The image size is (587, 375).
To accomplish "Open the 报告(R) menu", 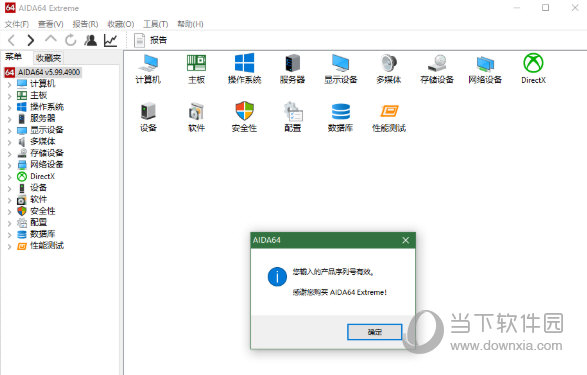I will click(x=85, y=24).
